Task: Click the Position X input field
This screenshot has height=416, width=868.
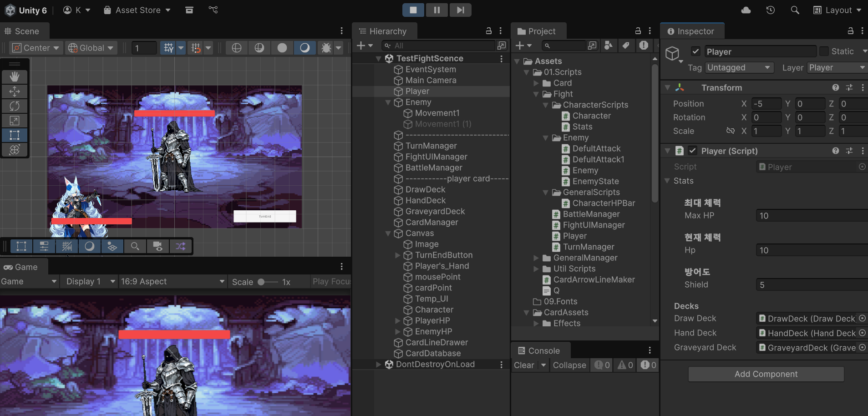Action: pos(766,104)
